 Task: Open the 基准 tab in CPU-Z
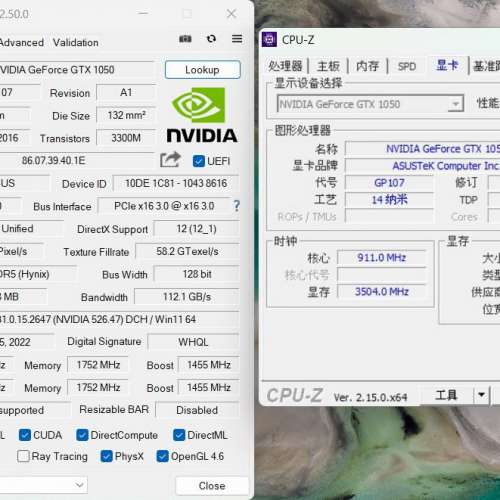click(486, 66)
